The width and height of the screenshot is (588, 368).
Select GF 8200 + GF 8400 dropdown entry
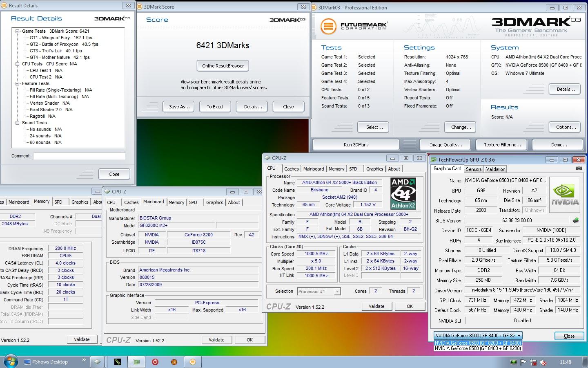point(478,343)
